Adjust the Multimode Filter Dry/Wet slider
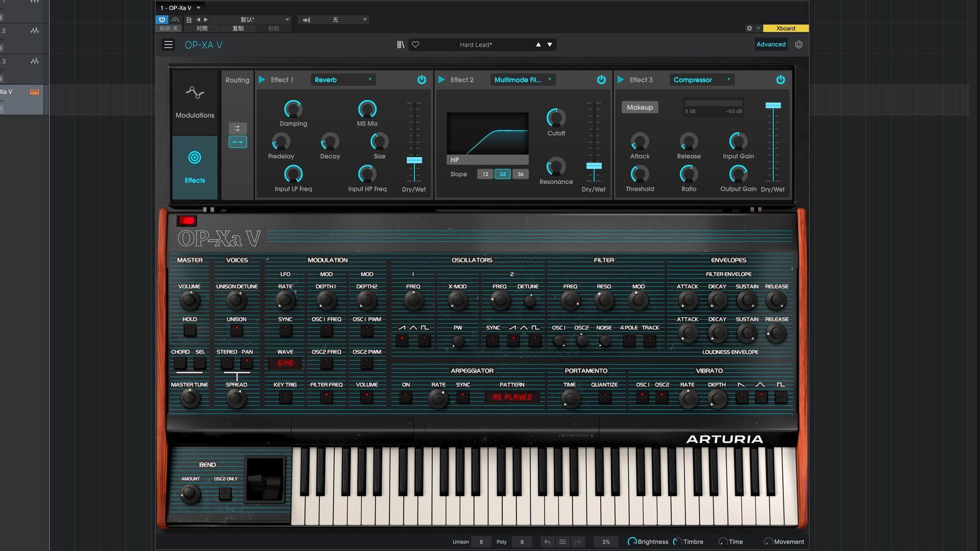Image resolution: width=980 pixels, height=551 pixels. point(594,166)
